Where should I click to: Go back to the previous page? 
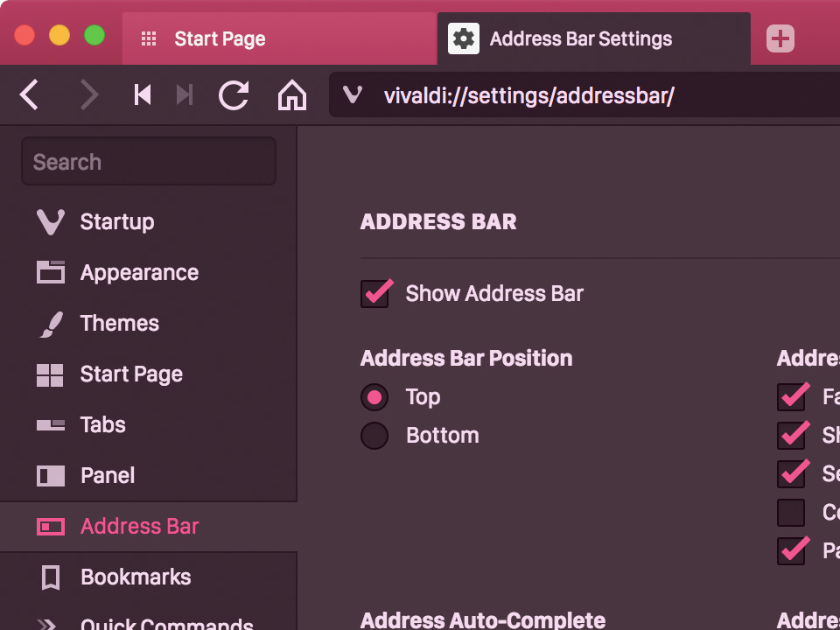pos(29,95)
